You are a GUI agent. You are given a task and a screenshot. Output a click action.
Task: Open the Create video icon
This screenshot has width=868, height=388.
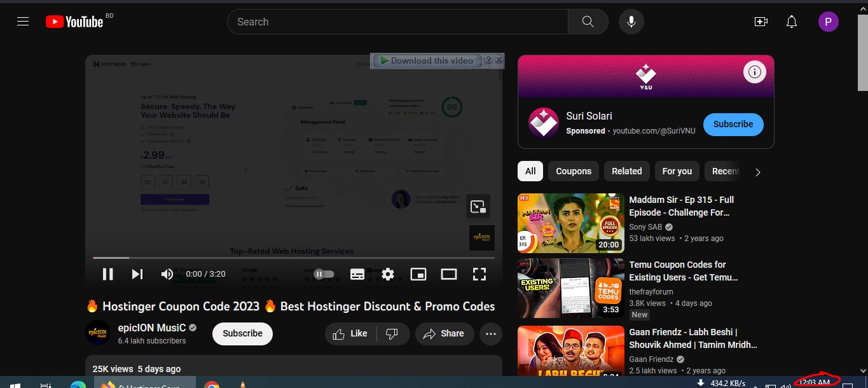click(761, 22)
